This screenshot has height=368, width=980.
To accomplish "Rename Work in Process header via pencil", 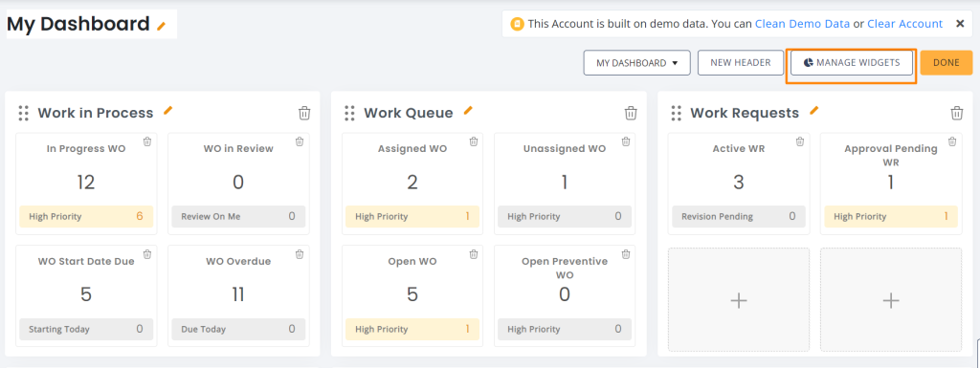I will coord(167,111).
